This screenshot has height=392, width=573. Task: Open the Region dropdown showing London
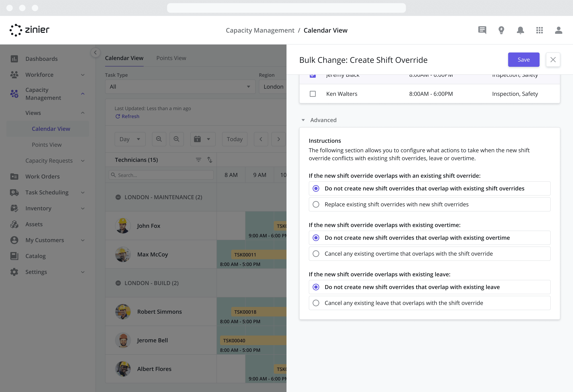(x=273, y=87)
